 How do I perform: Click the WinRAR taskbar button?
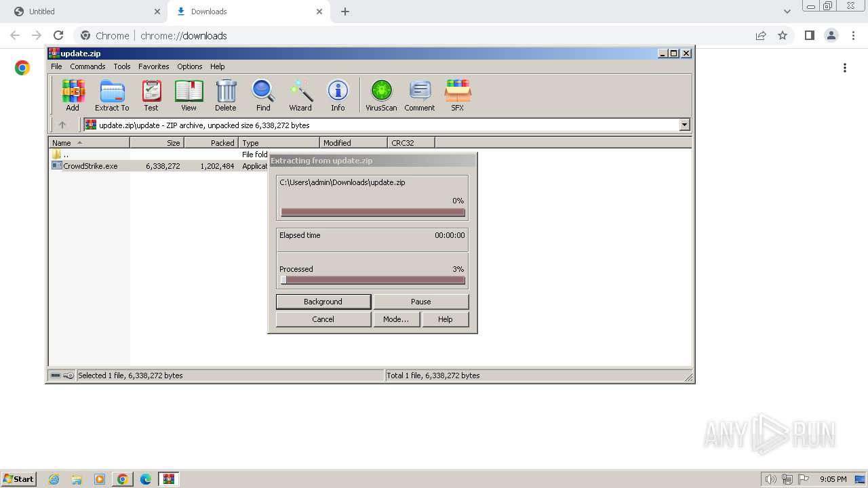(169, 479)
